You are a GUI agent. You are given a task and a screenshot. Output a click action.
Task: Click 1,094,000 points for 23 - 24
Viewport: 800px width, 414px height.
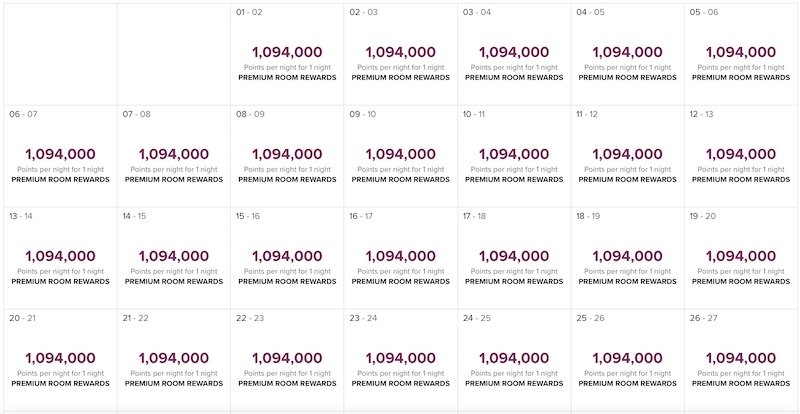tap(401, 358)
